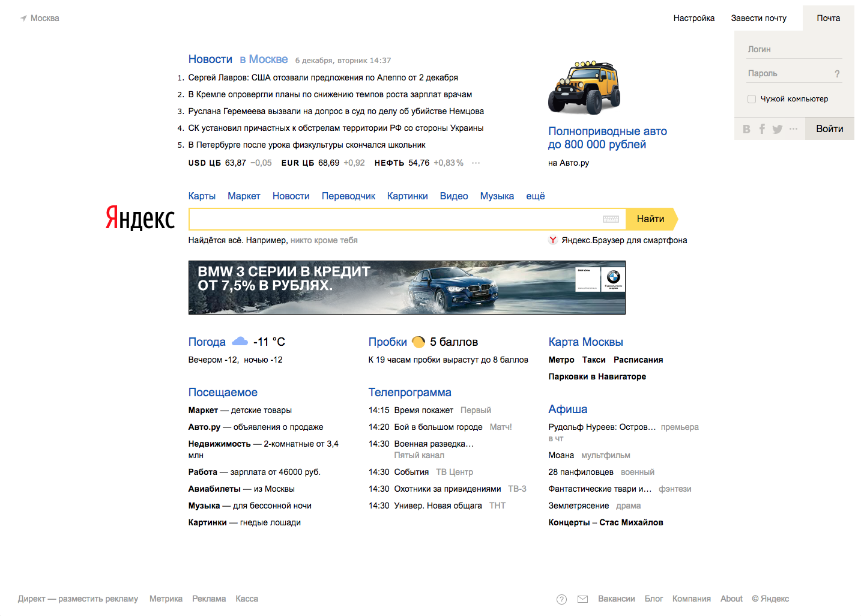Click the envelope feedback icon in footer
The image size is (861, 616).
point(582,599)
